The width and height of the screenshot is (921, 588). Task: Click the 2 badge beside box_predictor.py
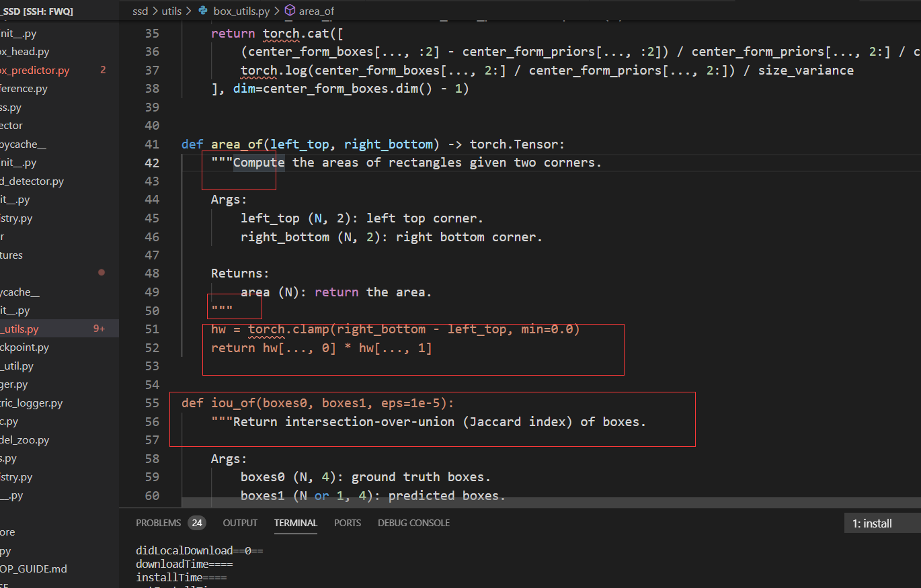pyautogui.click(x=102, y=70)
